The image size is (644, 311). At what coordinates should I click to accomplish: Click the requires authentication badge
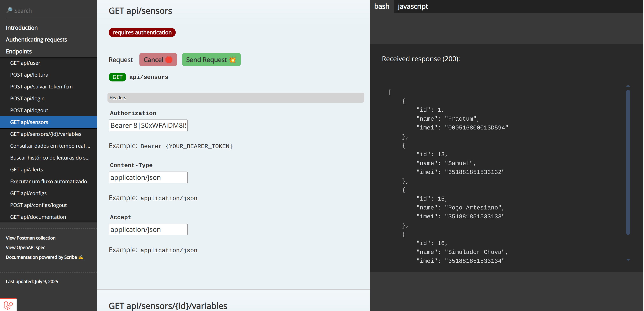click(x=142, y=33)
